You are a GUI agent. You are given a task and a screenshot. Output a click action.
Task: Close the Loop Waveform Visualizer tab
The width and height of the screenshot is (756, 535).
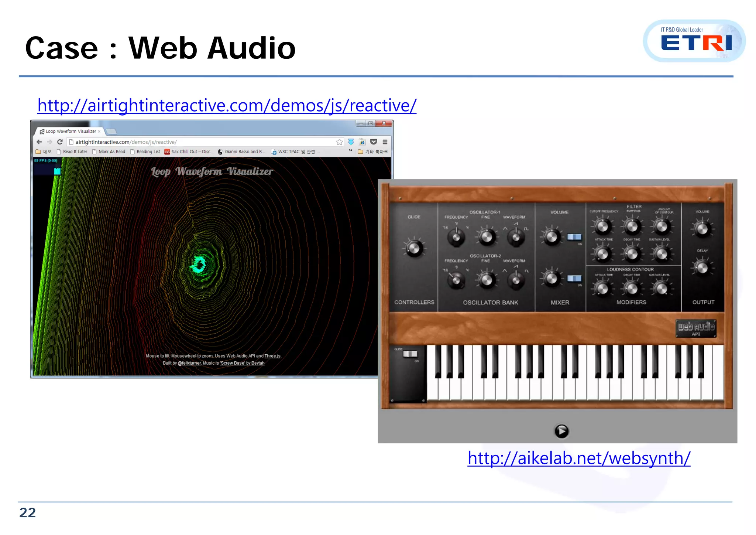tap(99, 132)
